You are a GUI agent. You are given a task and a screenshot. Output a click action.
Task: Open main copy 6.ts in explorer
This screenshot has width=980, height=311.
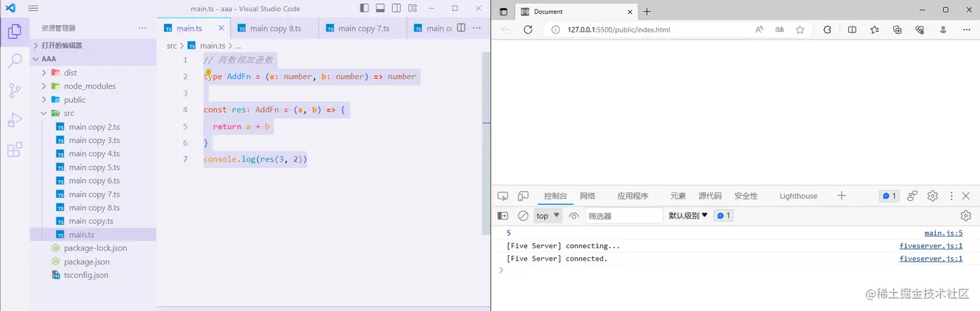[93, 181]
